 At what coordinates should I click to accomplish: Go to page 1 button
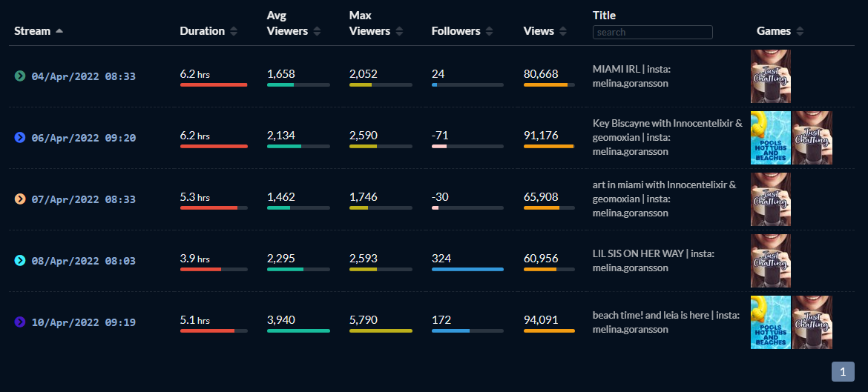(843, 371)
